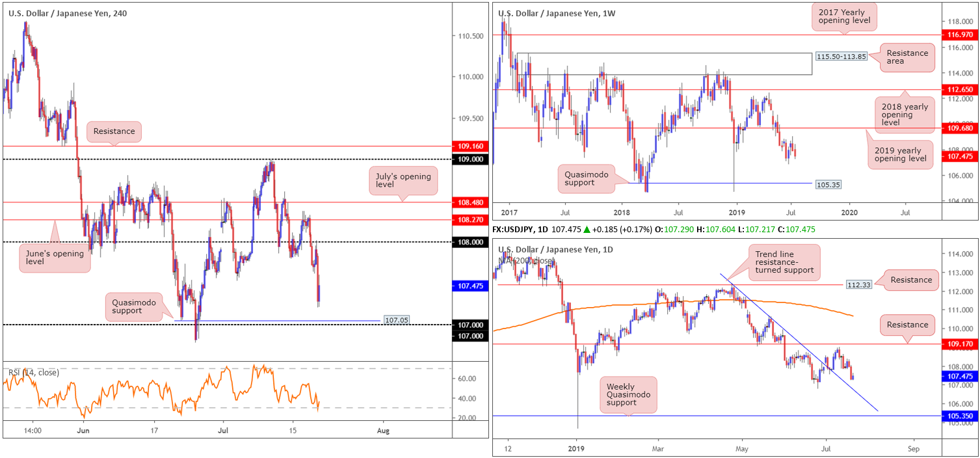Click the 240 chart title 'U.S. Dollar / Japanese Yen, 240'
980x458 pixels.
(68, 13)
